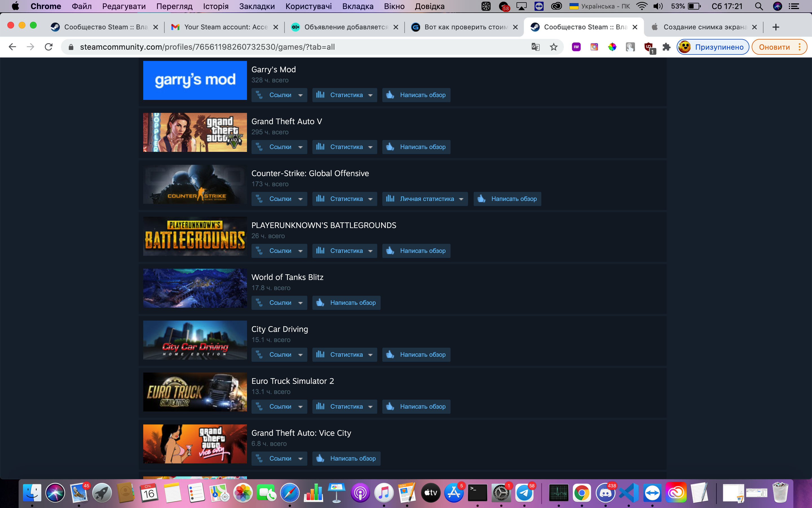Switch to the Your Steam account Gmail tab

(x=226, y=27)
